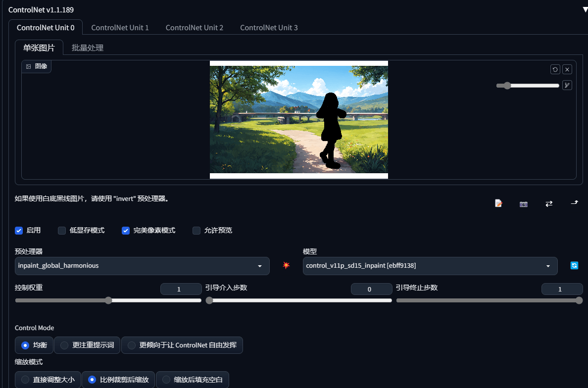Image resolution: width=588 pixels, height=388 pixels.
Task: Click the send dimensions arrow icon
Action: tap(575, 203)
